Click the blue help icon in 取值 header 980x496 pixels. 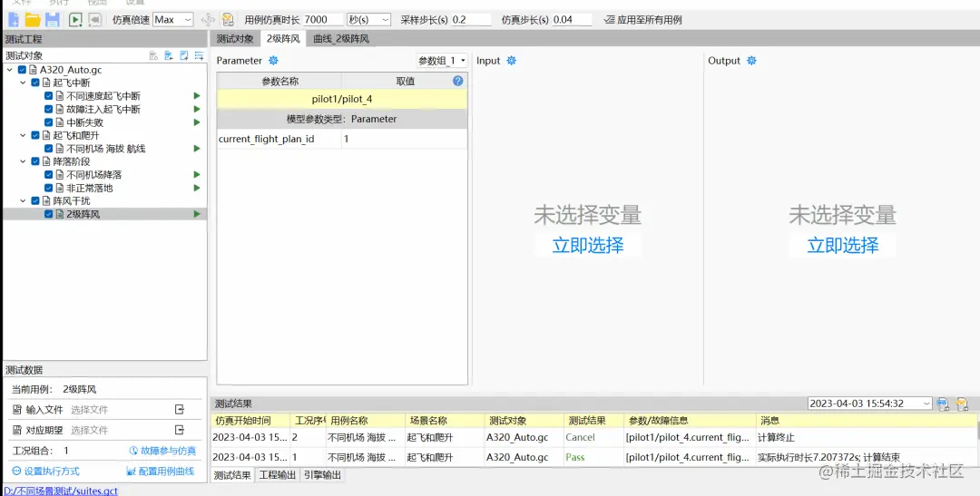pyautogui.click(x=457, y=81)
